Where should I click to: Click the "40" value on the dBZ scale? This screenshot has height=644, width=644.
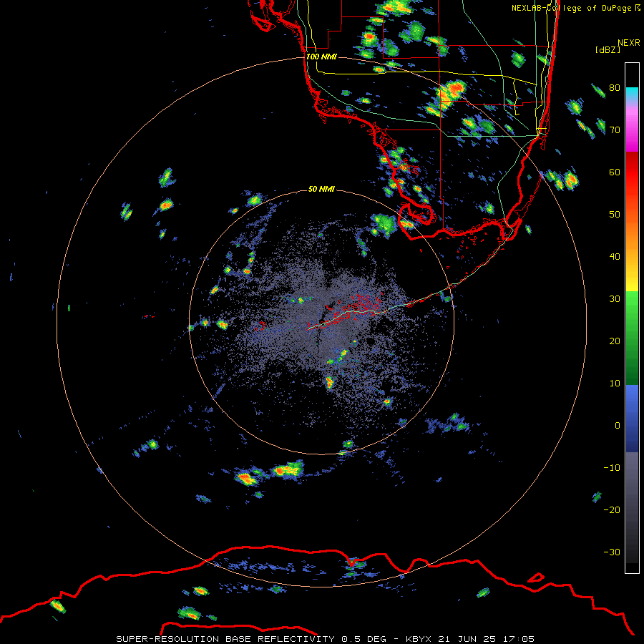coord(615,257)
